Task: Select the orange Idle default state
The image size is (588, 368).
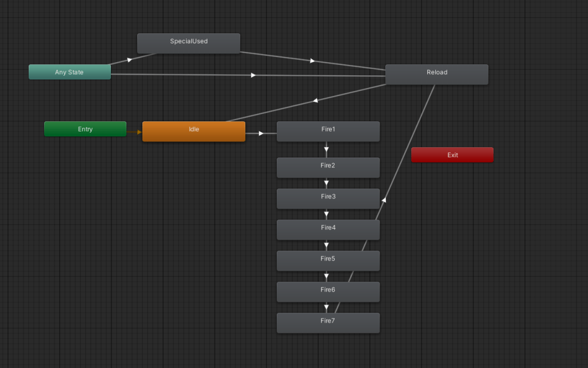Action: coord(194,131)
